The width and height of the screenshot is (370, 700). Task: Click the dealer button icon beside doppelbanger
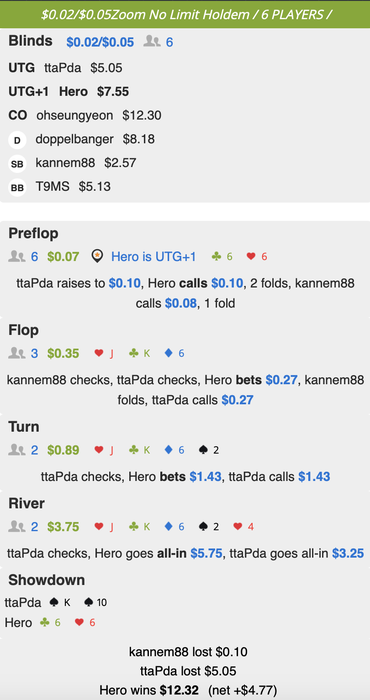pos(17,140)
